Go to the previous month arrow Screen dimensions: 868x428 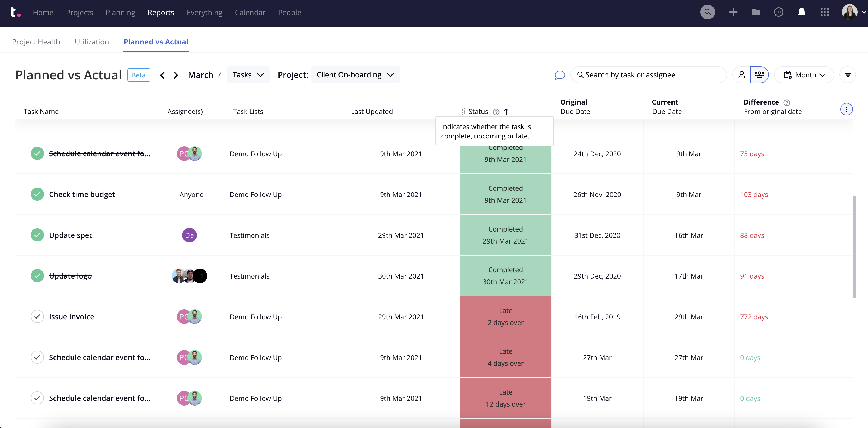coord(162,75)
